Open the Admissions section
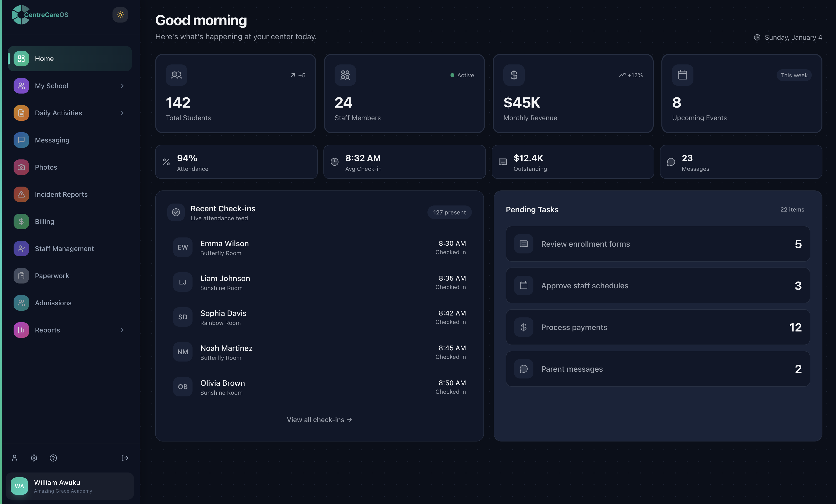Screen dimensions: 836x504 tap(53, 303)
